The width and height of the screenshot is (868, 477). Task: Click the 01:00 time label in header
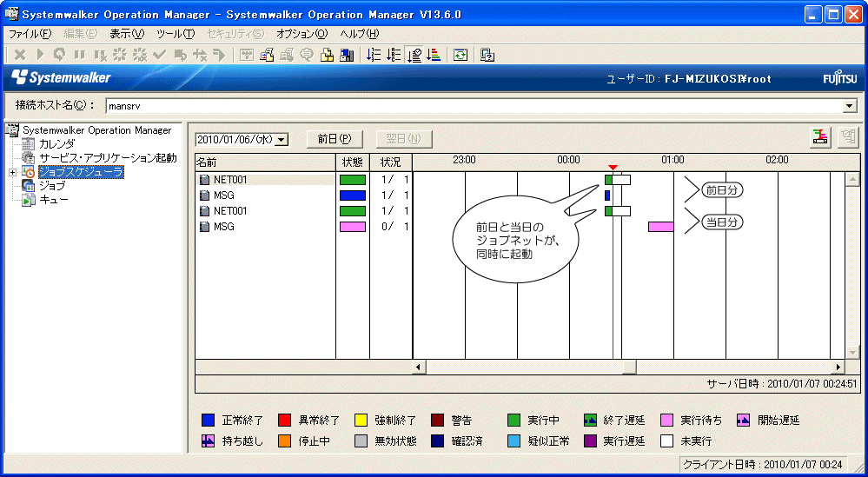[673, 160]
